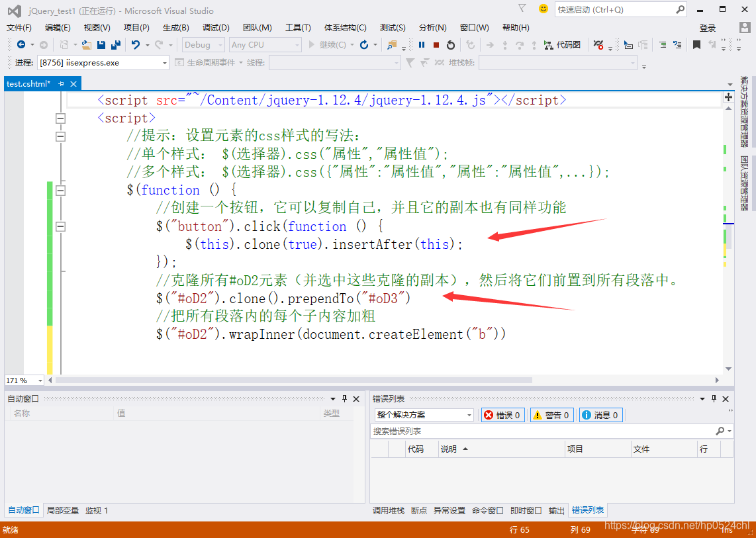756x538 pixels.
Task: Open the 帮助(H) menu
Action: (516, 28)
